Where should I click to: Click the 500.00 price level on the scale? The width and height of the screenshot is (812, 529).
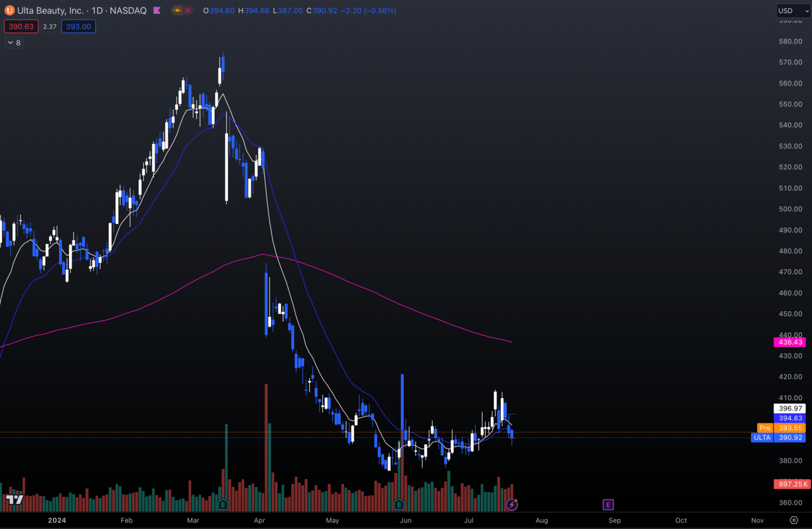[790, 209]
